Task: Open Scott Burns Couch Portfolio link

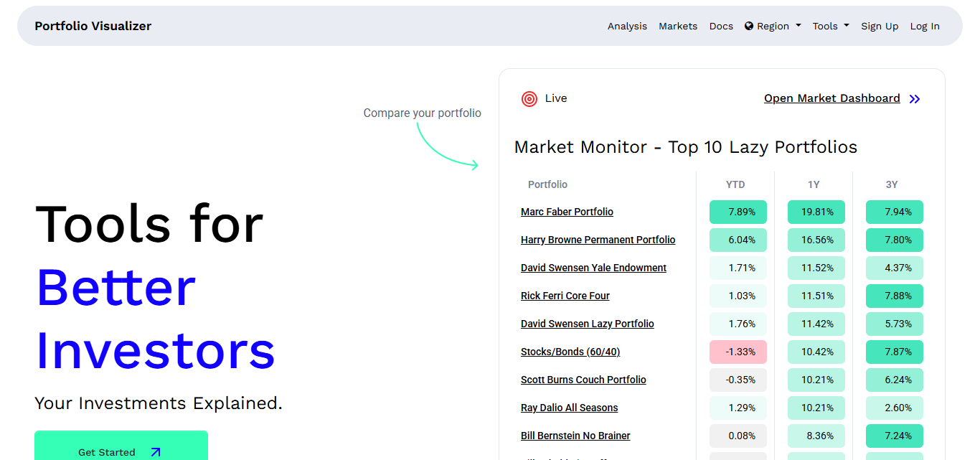Action: coord(583,380)
